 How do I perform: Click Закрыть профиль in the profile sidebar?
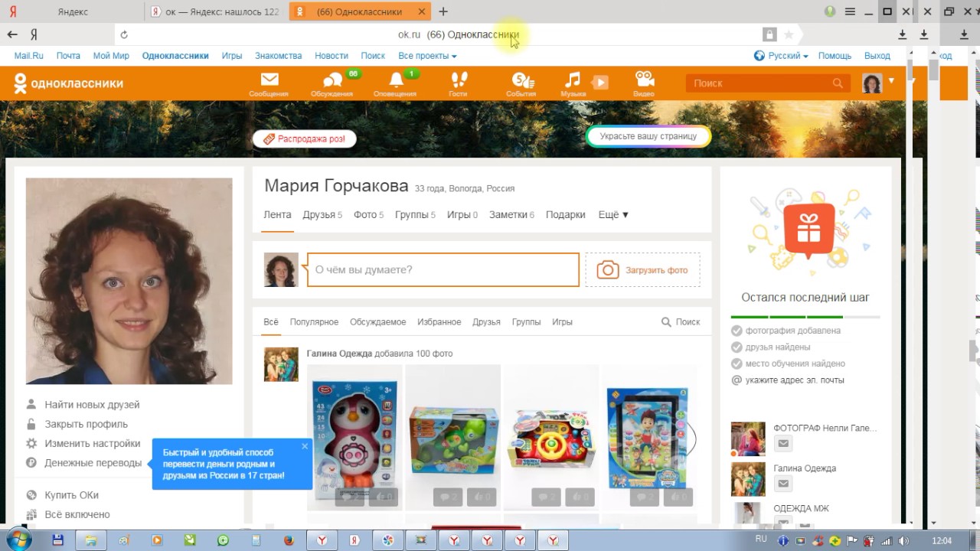point(86,424)
